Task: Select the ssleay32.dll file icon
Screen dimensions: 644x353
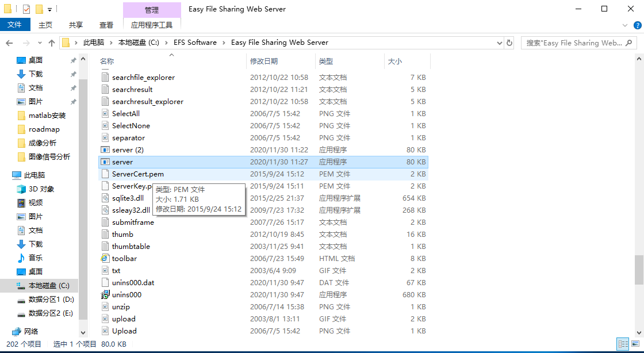Action: [106, 210]
